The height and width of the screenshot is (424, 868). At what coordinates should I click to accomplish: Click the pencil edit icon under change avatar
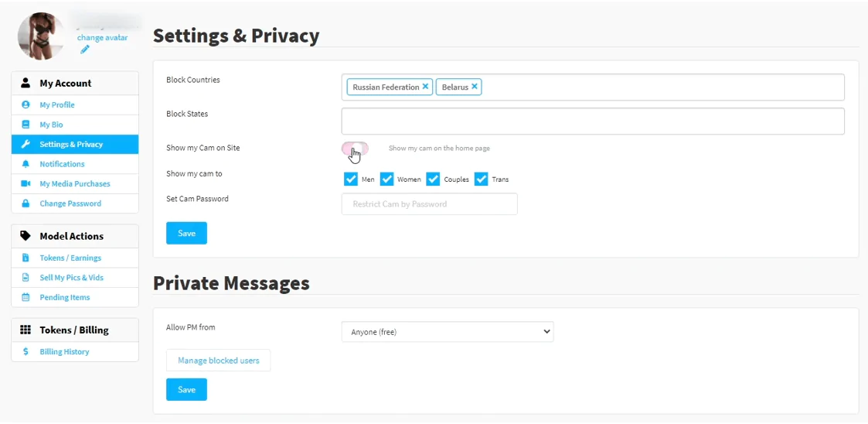tap(85, 50)
